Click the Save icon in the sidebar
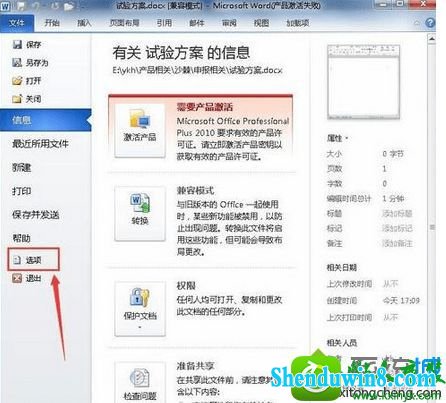446x403 pixels. tap(17, 44)
